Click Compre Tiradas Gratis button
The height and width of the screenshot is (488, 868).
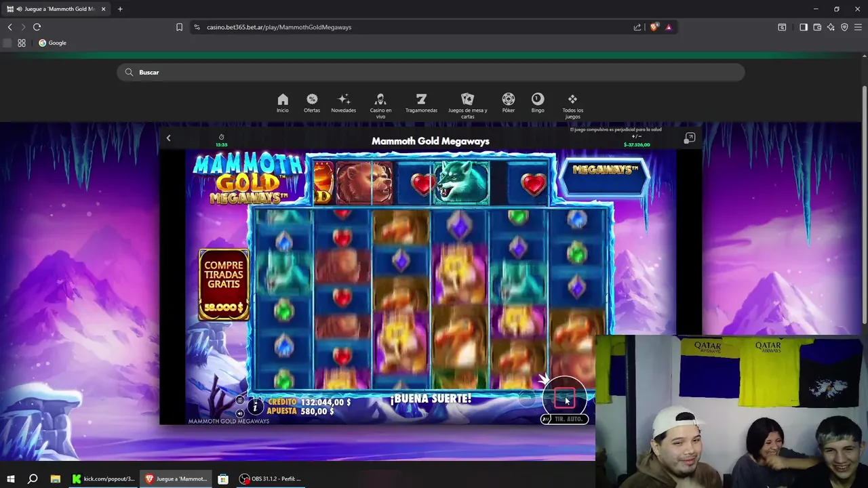pos(223,285)
